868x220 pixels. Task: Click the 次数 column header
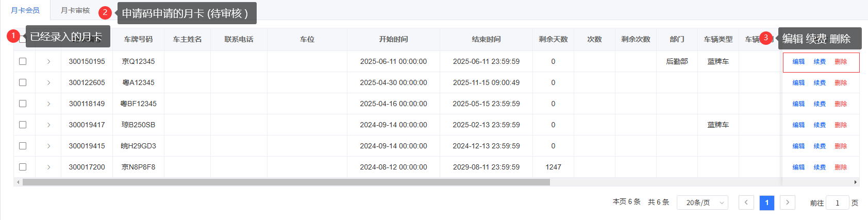(594, 39)
